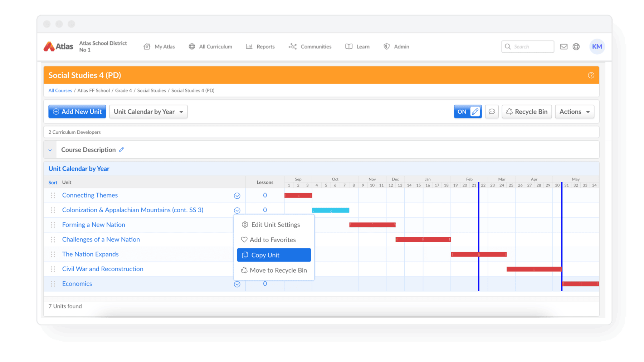Viewport: 644px width, 362px height.
Task: Click into the Search field
Action: coord(531,46)
